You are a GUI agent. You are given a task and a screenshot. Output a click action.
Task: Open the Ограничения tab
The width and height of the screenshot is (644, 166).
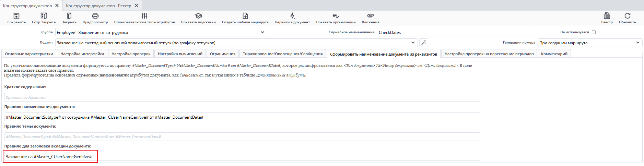(222, 54)
